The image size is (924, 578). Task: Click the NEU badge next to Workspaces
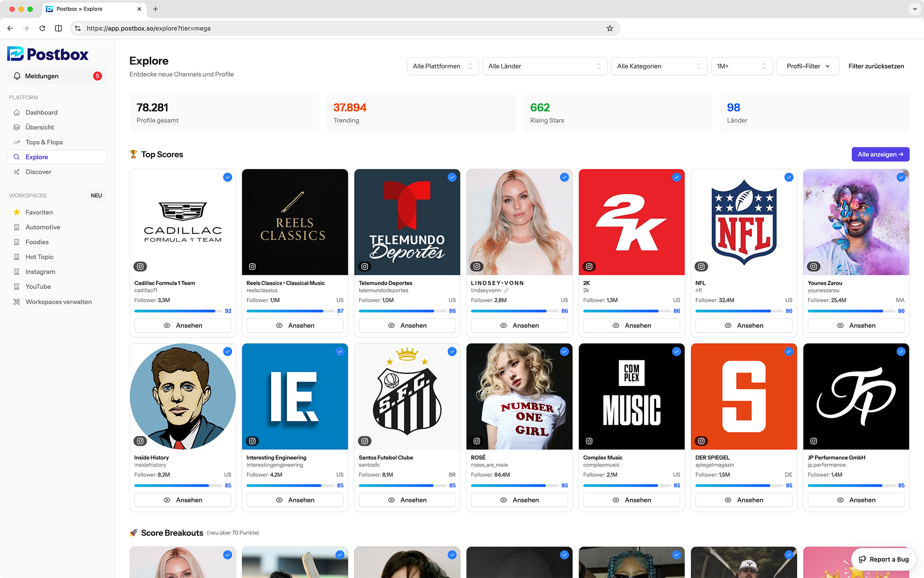[96, 196]
